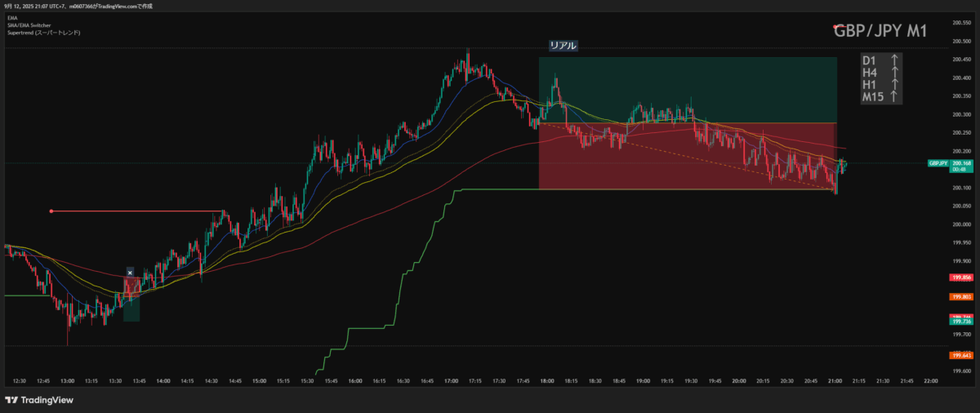Click the orange 199.803 price label
The height and width of the screenshot is (413, 980).
[960, 297]
